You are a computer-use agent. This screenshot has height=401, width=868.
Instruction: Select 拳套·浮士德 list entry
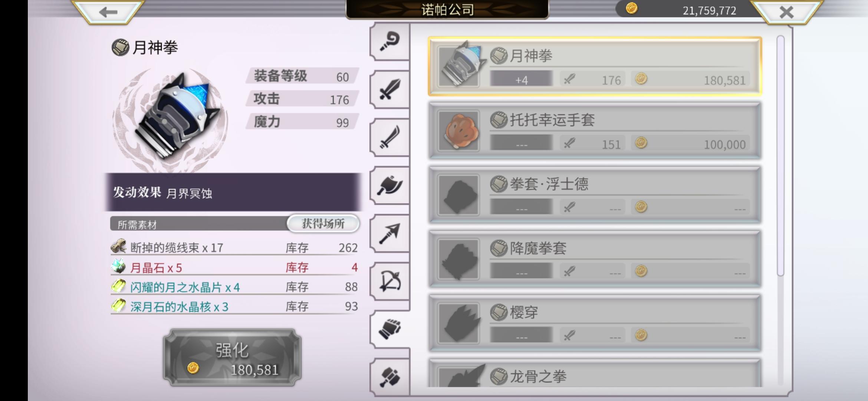(x=595, y=195)
